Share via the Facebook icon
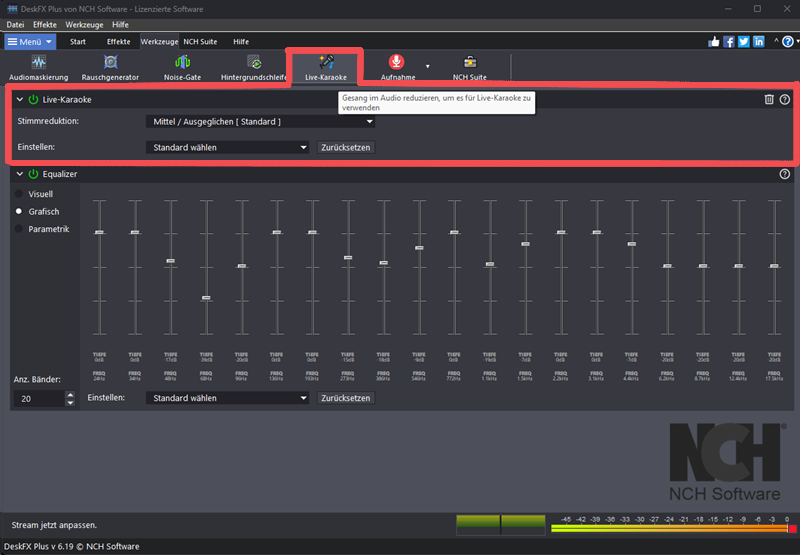 tap(729, 42)
